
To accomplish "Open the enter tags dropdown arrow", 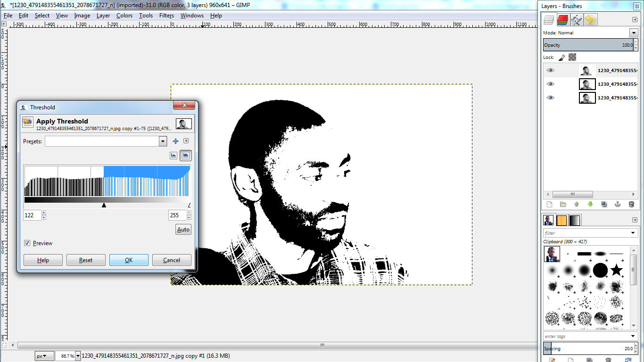I will tap(634, 336).
